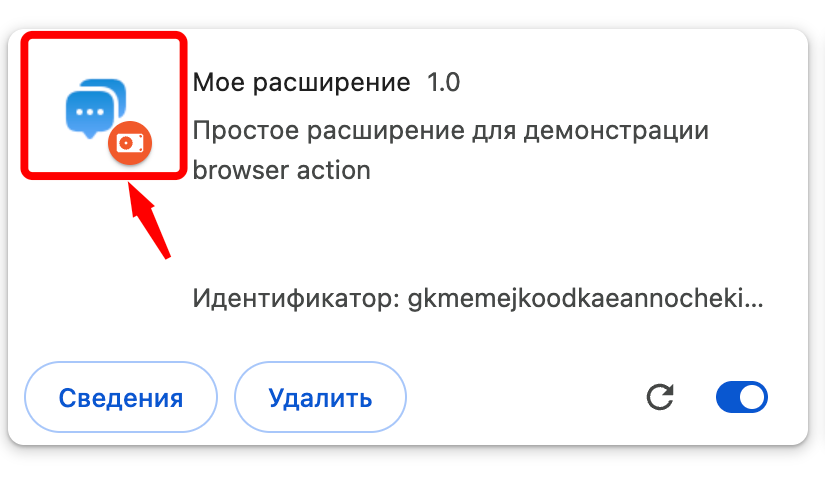Disable the Мое расширение extension toggle
825x480 pixels.
pyautogui.click(x=741, y=397)
